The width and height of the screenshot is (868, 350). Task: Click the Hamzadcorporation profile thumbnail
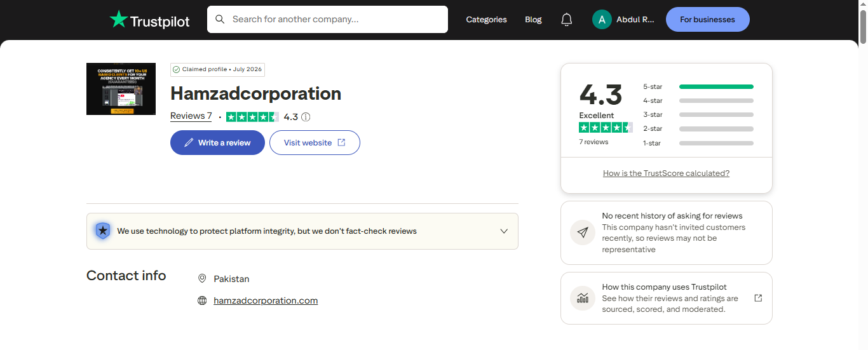[121, 89]
